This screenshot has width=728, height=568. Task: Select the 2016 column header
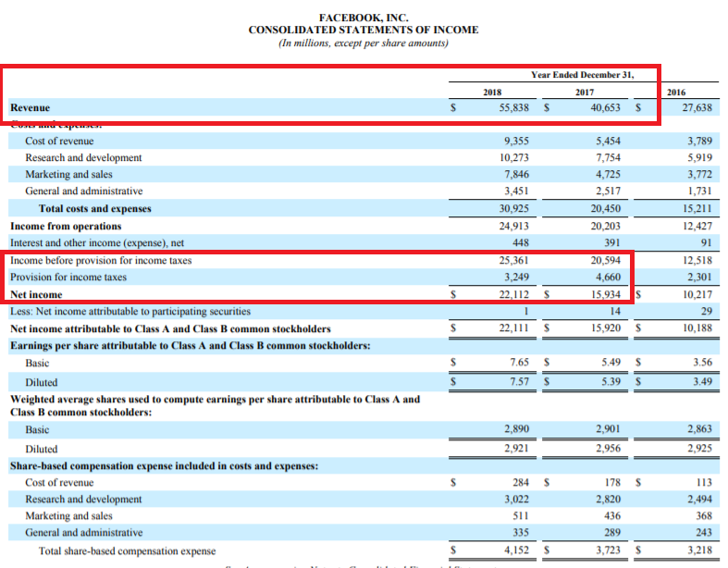click(676, 92)
